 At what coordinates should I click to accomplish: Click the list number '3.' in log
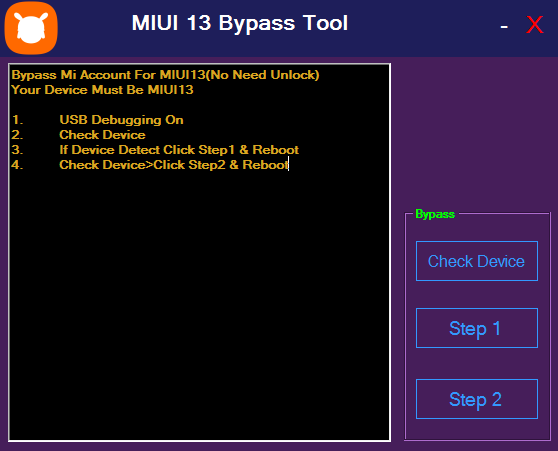17,150
